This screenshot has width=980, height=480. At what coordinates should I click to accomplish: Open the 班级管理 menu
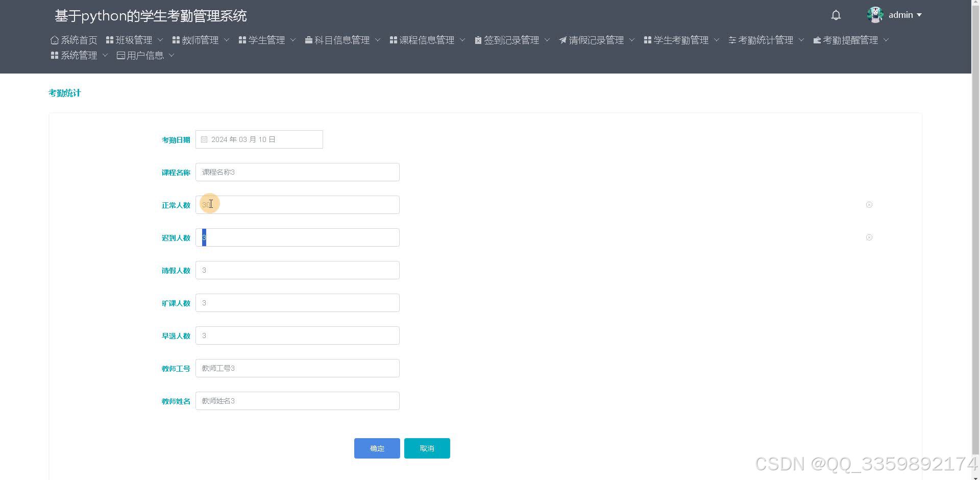tap(134, 40)
